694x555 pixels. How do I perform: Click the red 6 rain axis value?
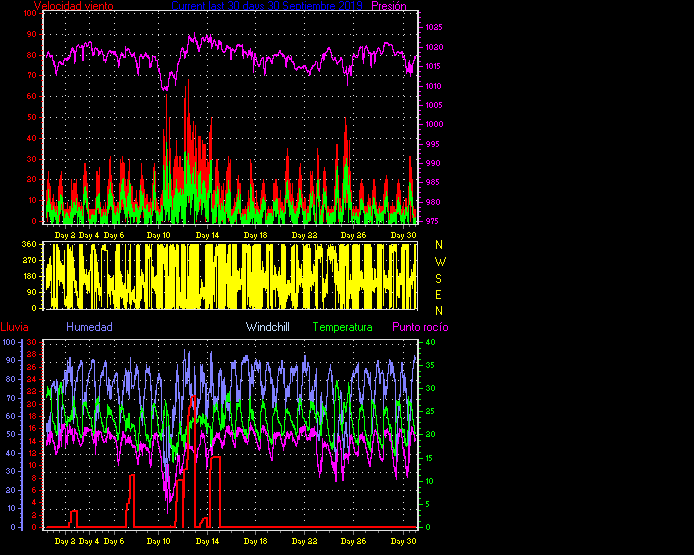pos(34,490)
